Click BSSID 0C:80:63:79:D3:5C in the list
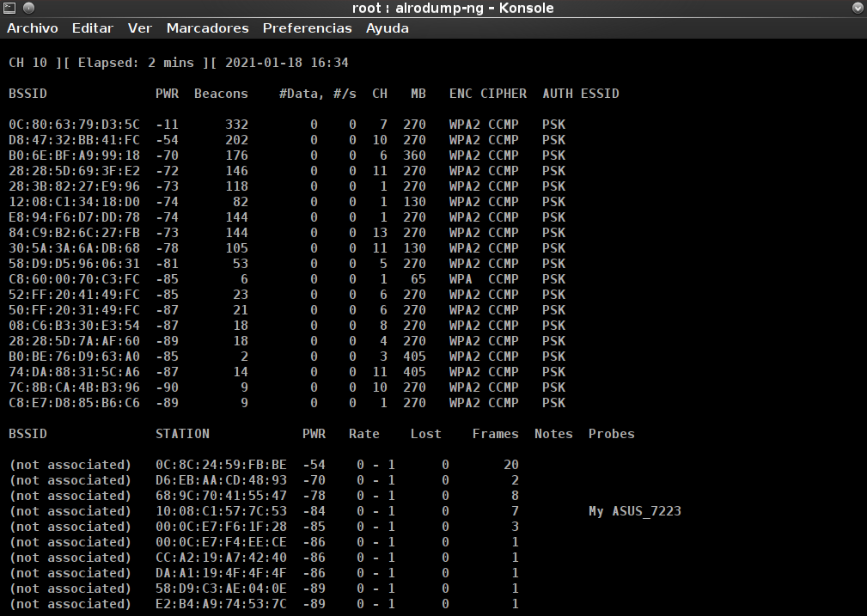The width and height of the screenshot is (867, 616). 74,125
